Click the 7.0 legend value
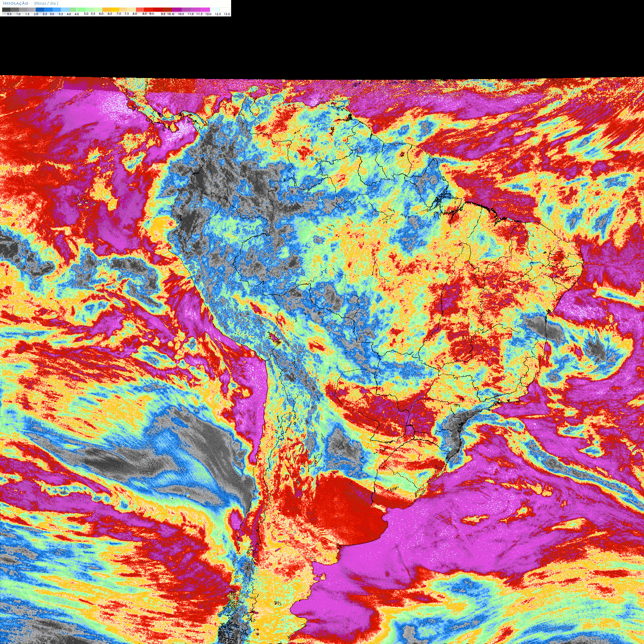Screen dimensions: 644x644 (x=119, y=14)
